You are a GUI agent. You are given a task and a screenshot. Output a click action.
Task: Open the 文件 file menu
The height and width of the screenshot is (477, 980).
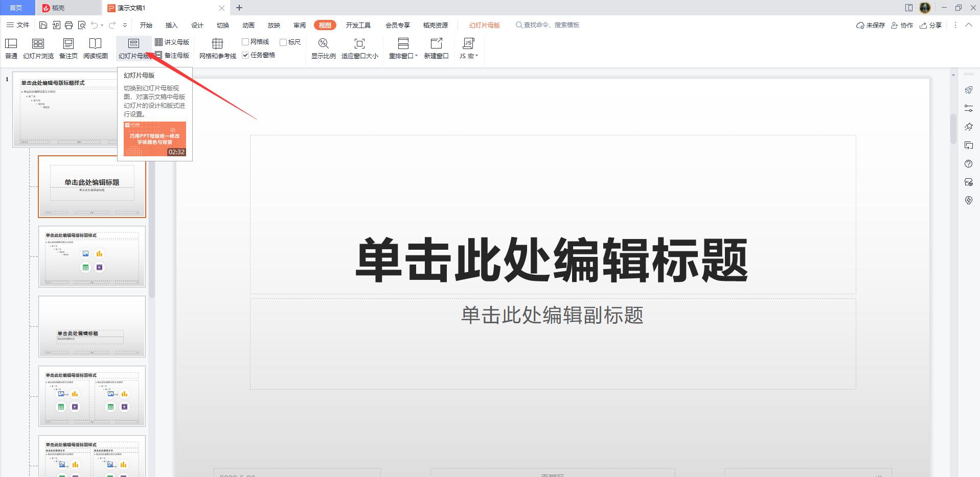pyautogui.click(x=18, y=25)
